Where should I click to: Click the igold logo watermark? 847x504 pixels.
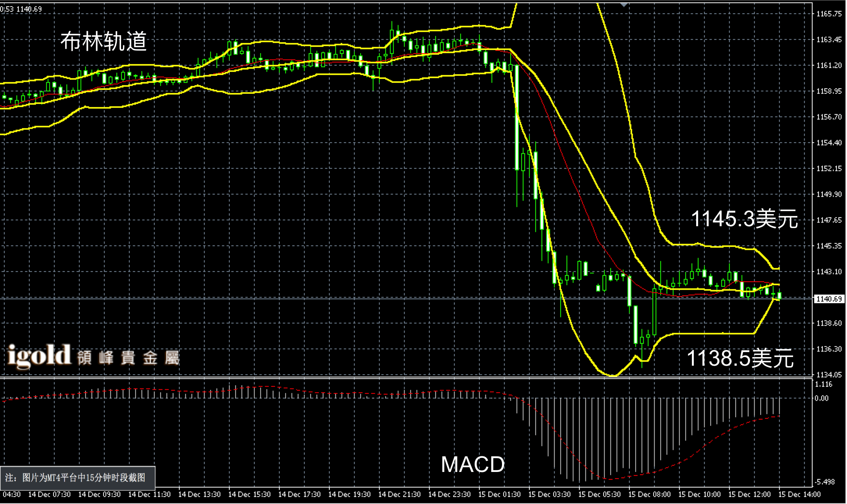click(39, 356)
